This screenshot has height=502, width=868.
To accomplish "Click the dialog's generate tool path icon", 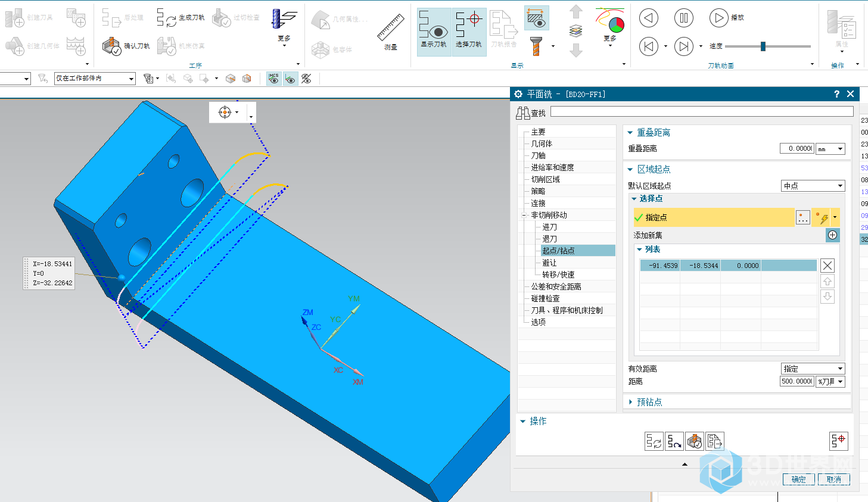I will [x=654, y=441].
